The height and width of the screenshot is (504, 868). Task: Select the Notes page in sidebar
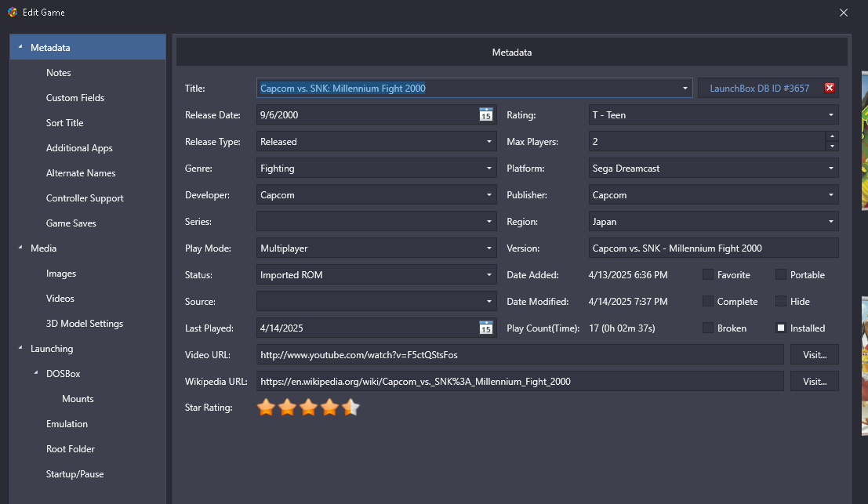click(x=59, y=72)
